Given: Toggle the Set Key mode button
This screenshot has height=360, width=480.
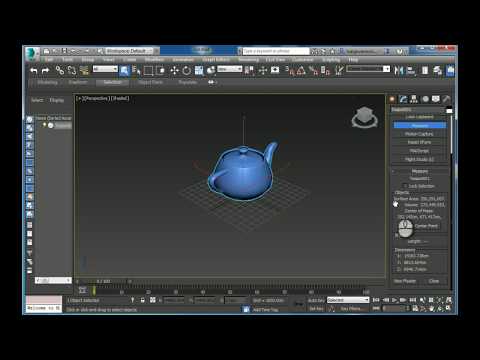Looking at the screenshot, I should [x=315, y=309].
